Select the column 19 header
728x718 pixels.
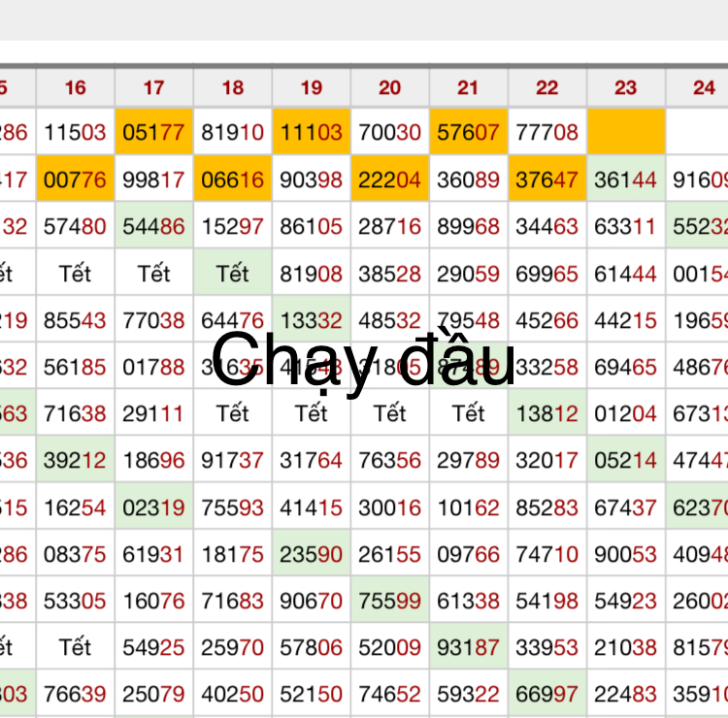(x=312, y=88)
